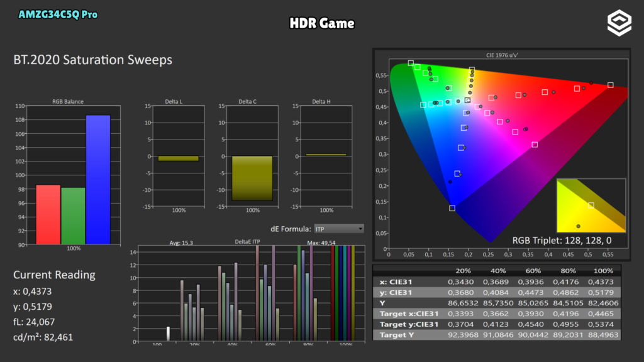The height and width of the screenshot is (362, 644).
Task: Click the AMZG34C5Q Pro title label
Action: [58, 14]
